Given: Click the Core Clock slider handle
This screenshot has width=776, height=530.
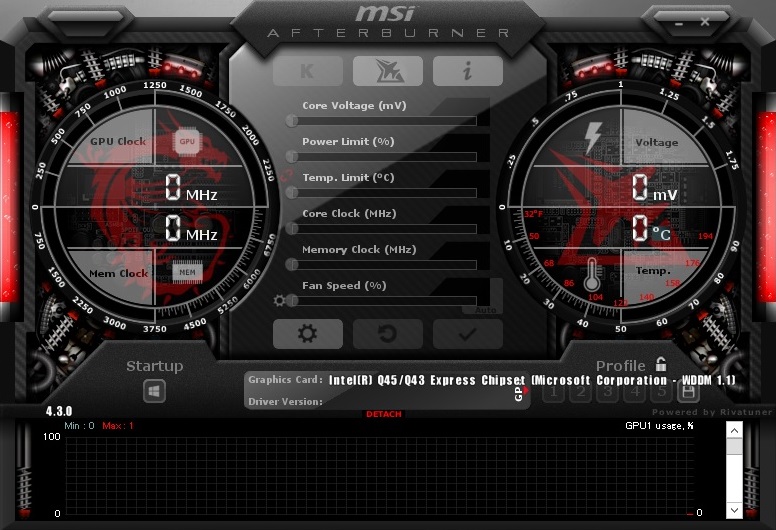Looking at the screenshot, I should [x=292, y=229].
